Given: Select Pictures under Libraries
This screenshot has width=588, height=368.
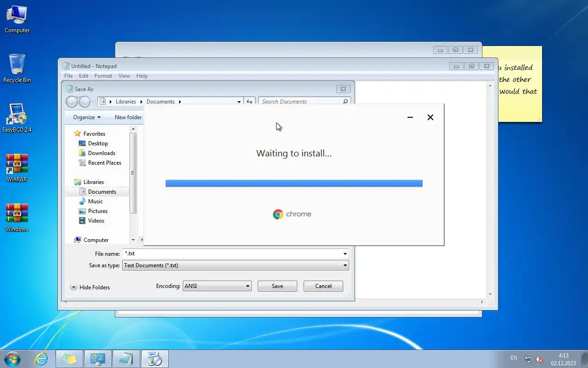Looking at the screenshot, I should coord(98,211).
